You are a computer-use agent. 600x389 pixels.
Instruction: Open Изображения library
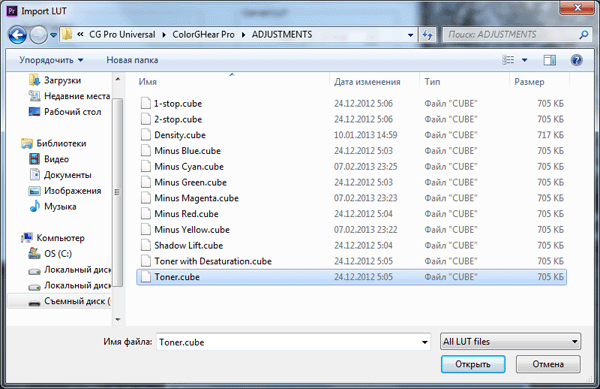[x=65, y=190]
